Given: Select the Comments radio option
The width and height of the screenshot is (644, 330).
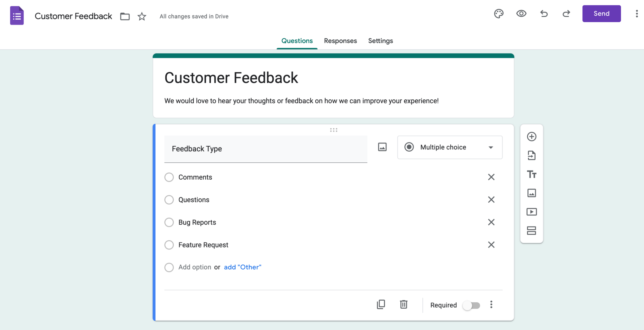Looking at the screenshot, I should pyautogui.click(x=169, y=177).
